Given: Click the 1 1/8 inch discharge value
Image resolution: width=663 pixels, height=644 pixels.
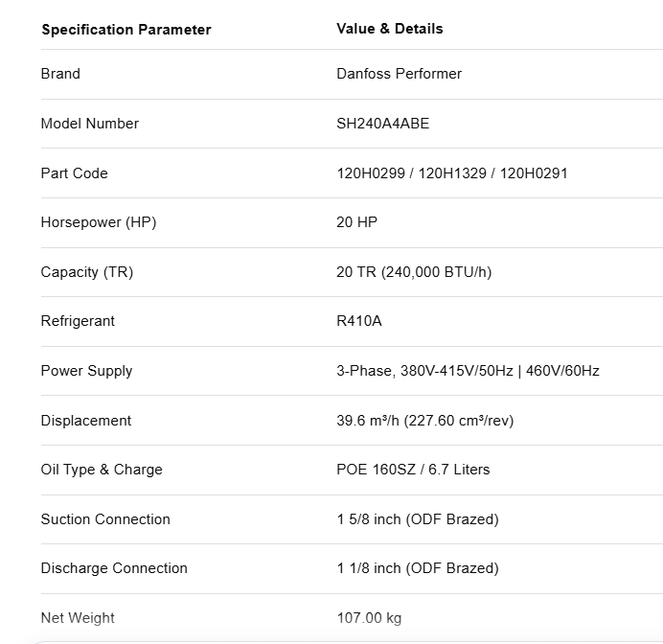Looking at the screenshot, I should point(418,568).
